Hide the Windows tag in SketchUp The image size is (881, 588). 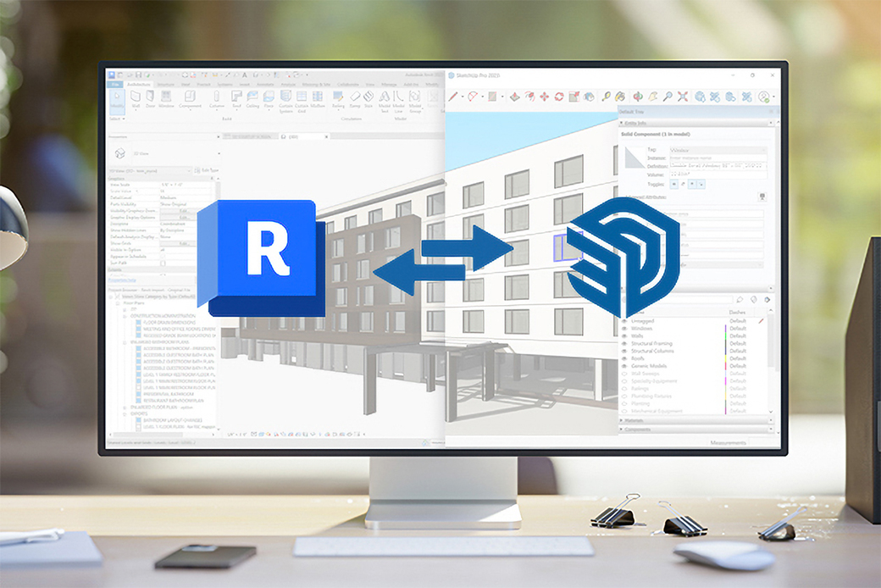624,328
